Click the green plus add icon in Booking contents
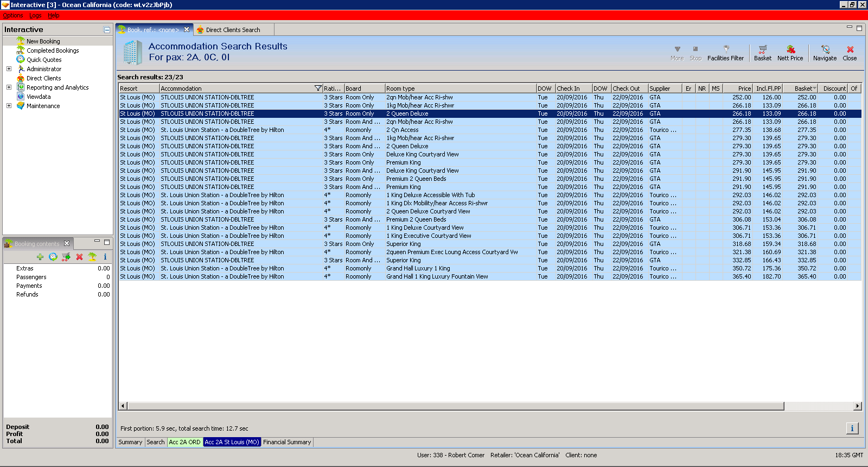 point(40,257)
